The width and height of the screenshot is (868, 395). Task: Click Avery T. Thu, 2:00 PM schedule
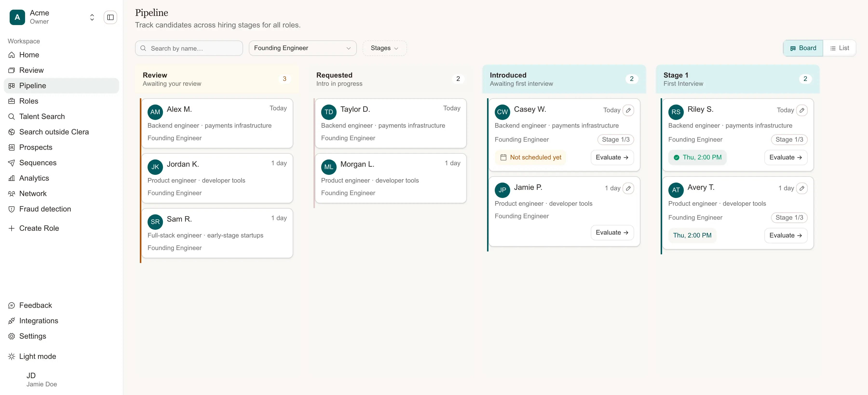coord(692,236)
